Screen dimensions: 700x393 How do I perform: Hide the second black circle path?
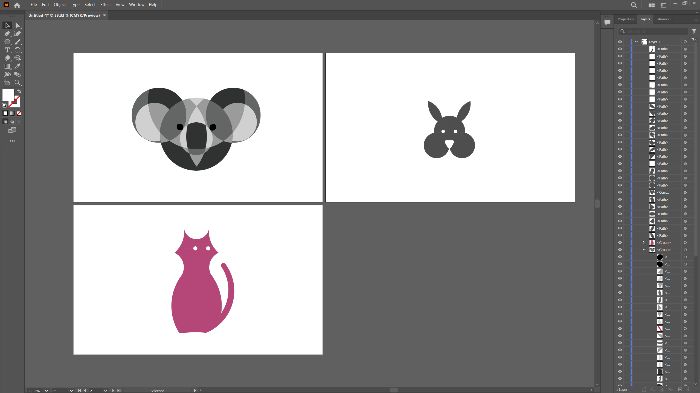coord(620,264)
